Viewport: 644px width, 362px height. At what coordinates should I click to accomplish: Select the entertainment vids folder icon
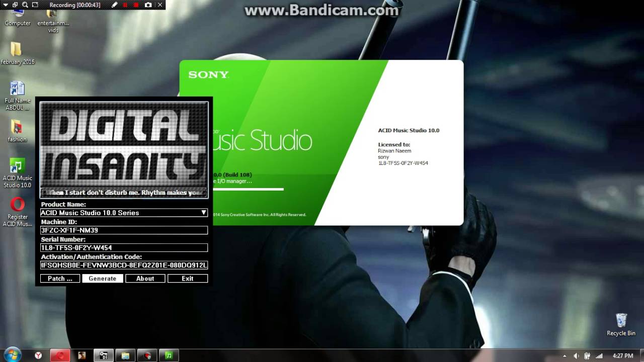(53, 20)
